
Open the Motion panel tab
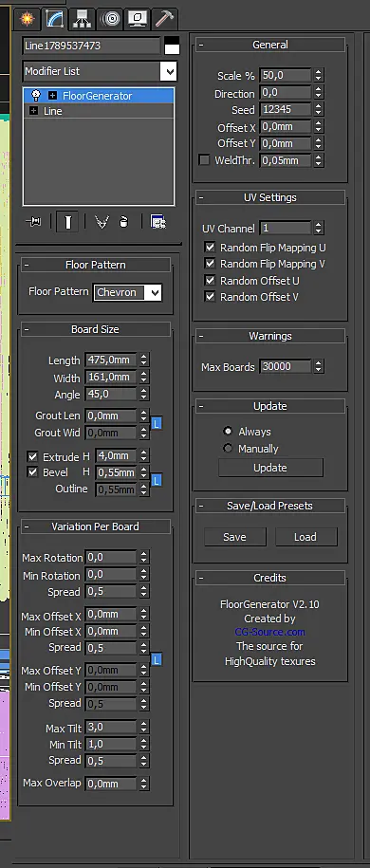click(110, 19)
